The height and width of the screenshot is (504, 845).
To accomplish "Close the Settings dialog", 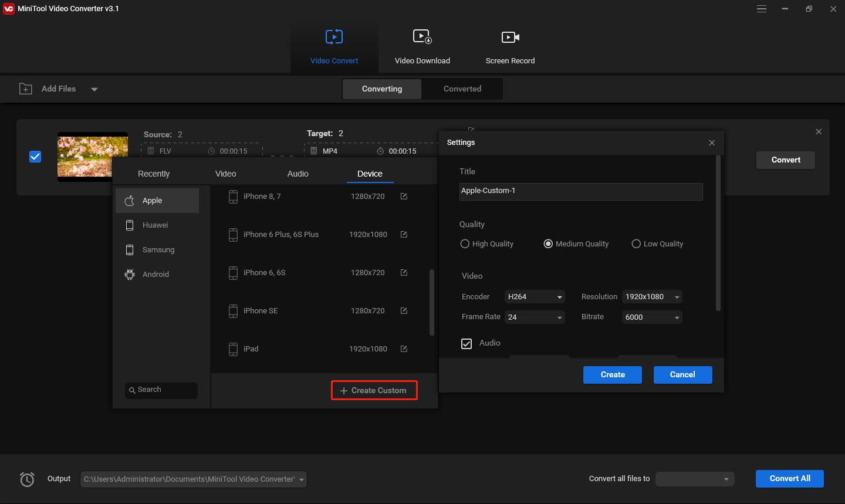I will click(x=712, y=143).
